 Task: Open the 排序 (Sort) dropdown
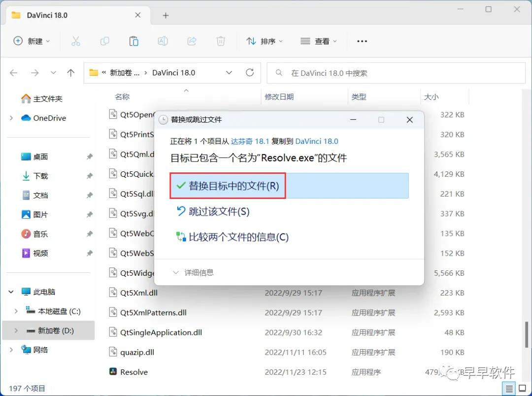265,41
